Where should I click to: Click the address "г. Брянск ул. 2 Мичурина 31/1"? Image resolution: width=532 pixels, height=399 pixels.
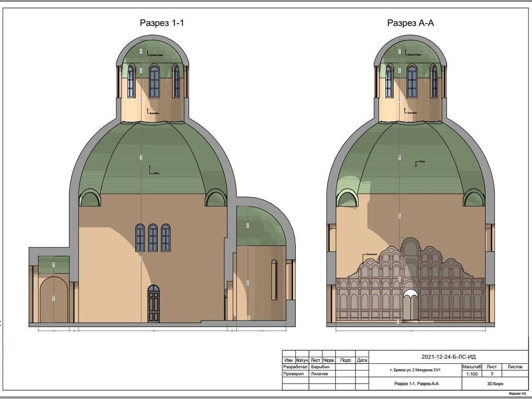coord(415,370)
